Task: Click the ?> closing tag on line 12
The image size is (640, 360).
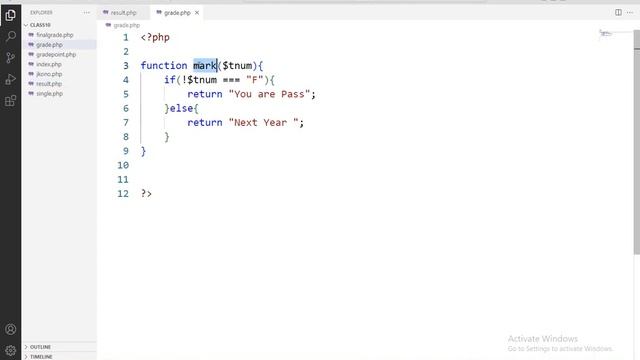Action: (146, 194)
